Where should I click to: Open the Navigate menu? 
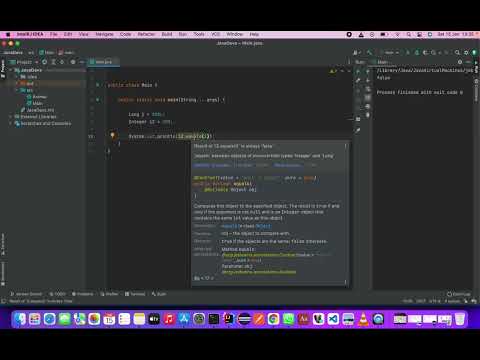click(x=104, y=34)
